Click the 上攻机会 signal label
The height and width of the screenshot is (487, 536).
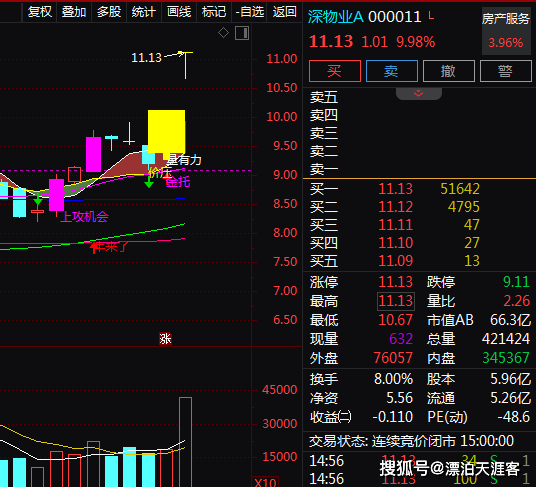click(x=84, y=217)
